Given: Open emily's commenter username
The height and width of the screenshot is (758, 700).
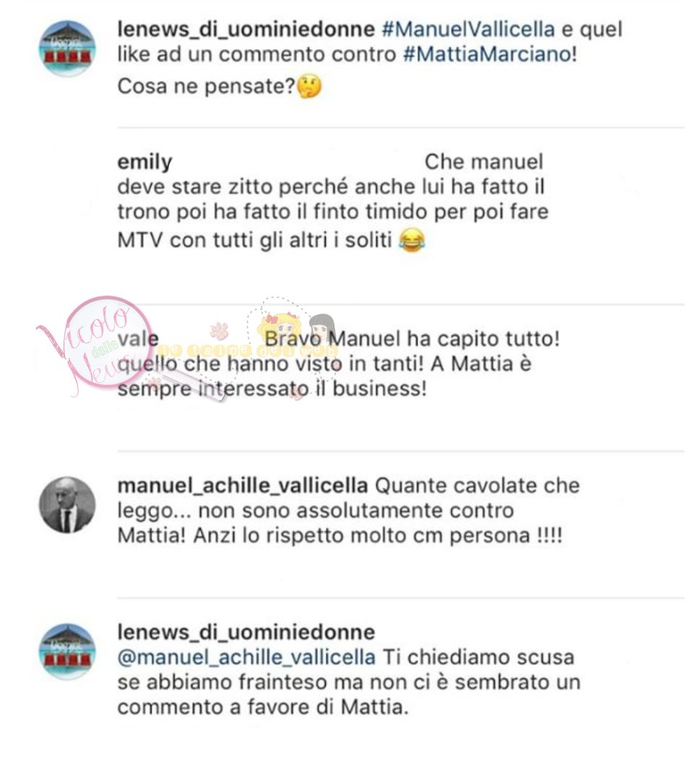Looking at the screenshot, I should click(144, 162).
